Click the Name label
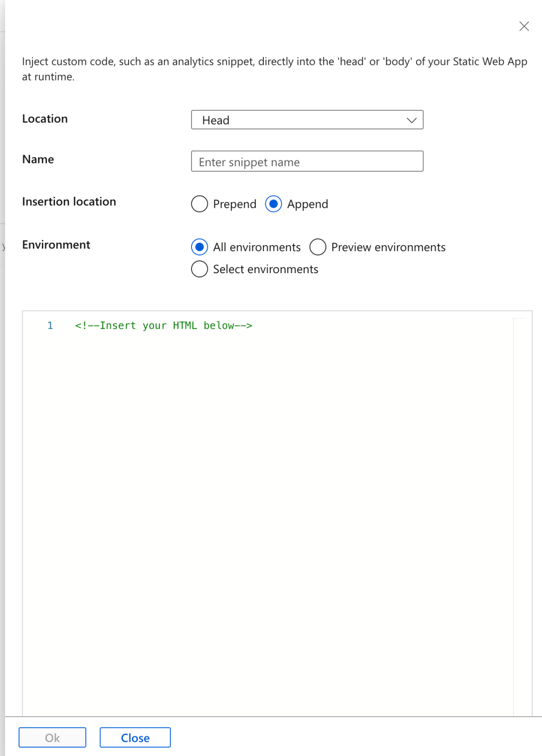The height and width of the screenshot is (756, 542). tap(38, 159)
